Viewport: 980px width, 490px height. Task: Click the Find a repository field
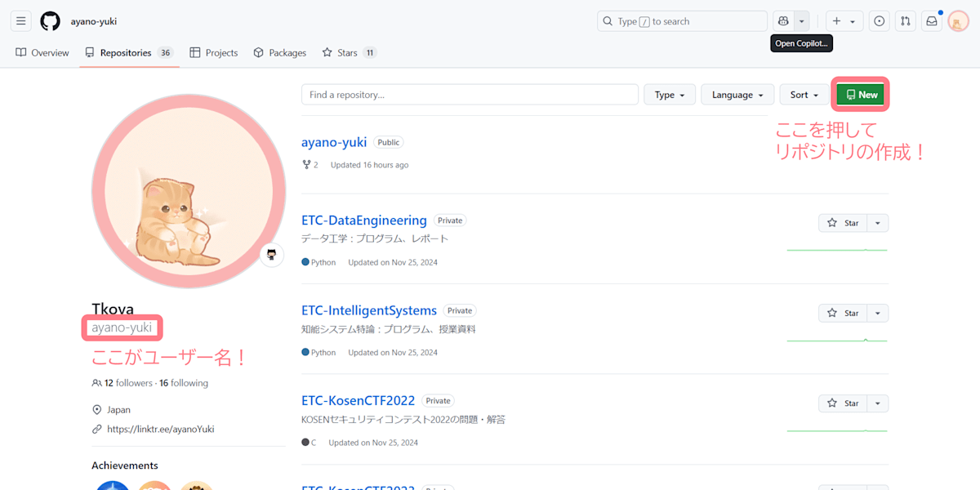(x=470, y=95)
